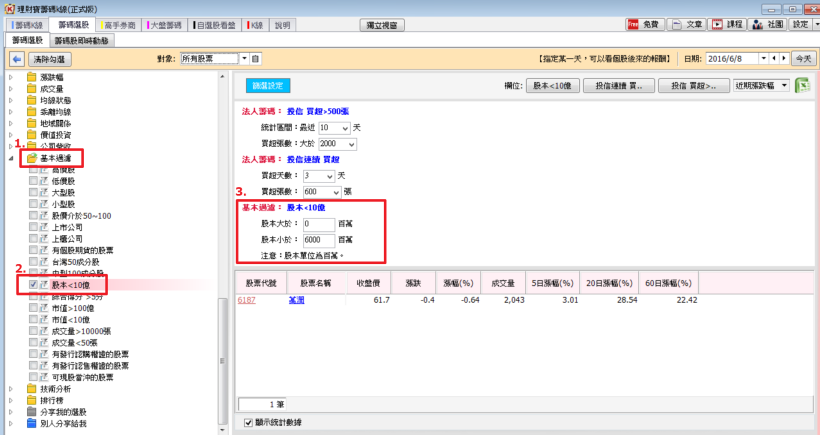Click the edit icon beside 低價股
The image size is (820, 435).
coord(44,181)
